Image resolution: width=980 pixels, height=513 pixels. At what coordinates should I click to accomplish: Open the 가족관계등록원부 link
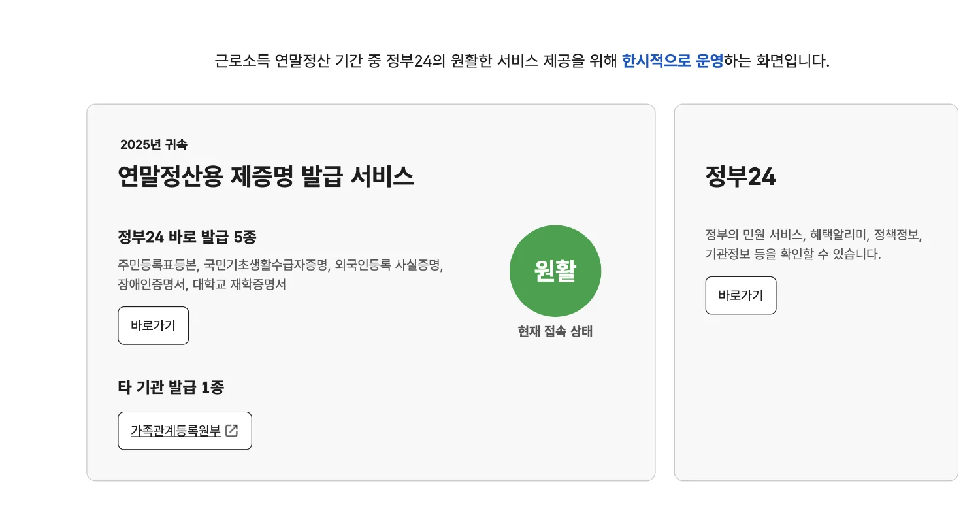click(176, 431)
